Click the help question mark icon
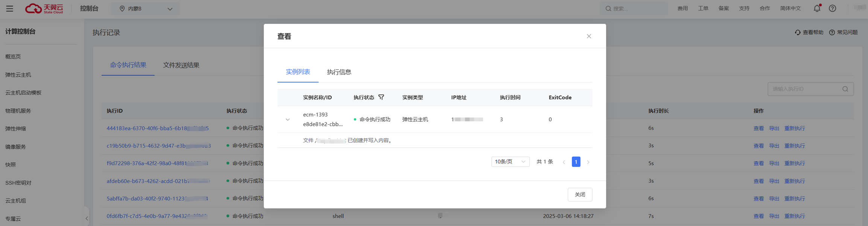 [x=832, y=8]
